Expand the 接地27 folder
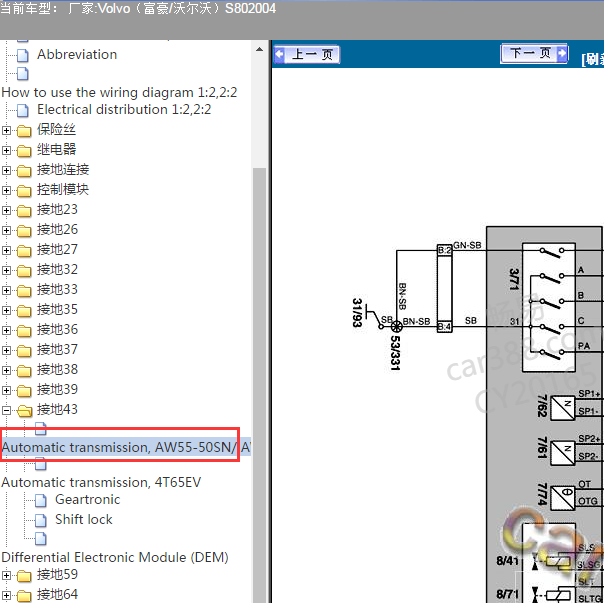 click(x=6, y=250)
